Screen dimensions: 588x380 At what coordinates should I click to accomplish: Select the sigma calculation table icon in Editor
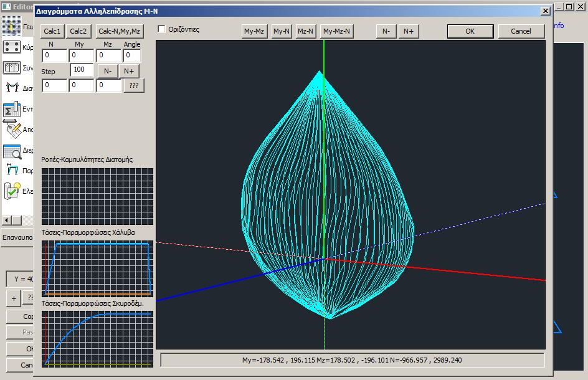click(11, 109)
